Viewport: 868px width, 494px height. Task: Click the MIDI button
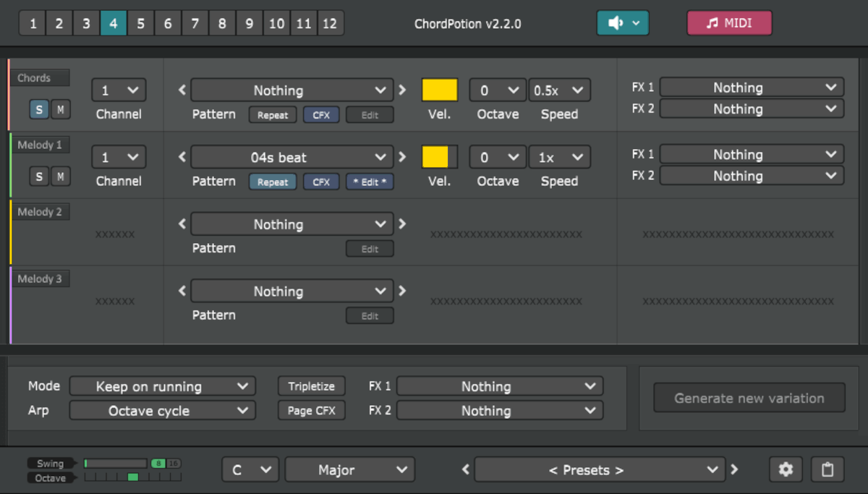(x=729, y=23)
